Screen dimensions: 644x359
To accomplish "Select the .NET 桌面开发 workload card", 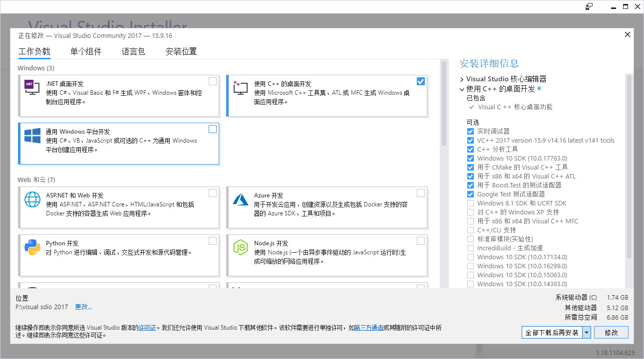I will (118, 96).
